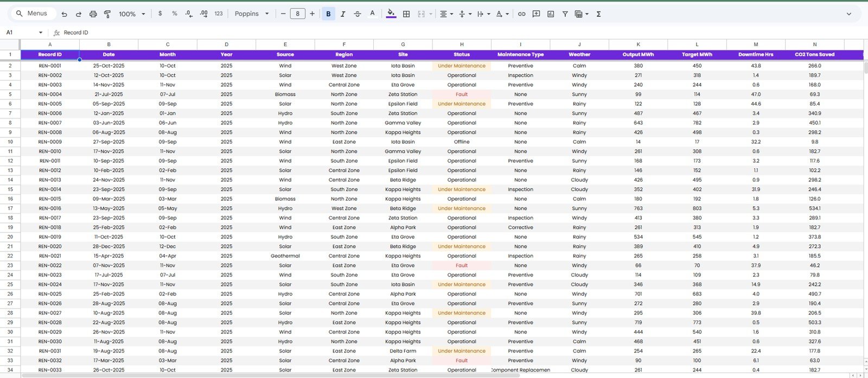868x378 pixels.
Task: Open the Poppins font dropdown
Action: [x=252, y=14]
